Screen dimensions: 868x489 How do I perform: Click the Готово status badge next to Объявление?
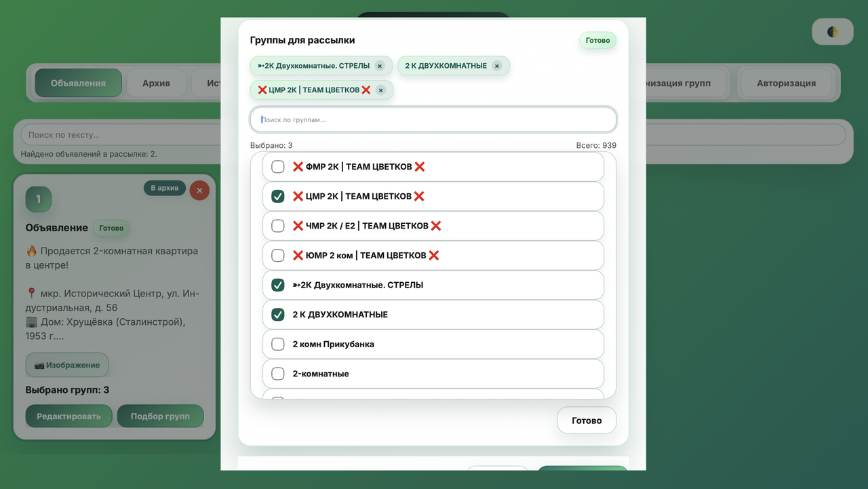(111, 229)
